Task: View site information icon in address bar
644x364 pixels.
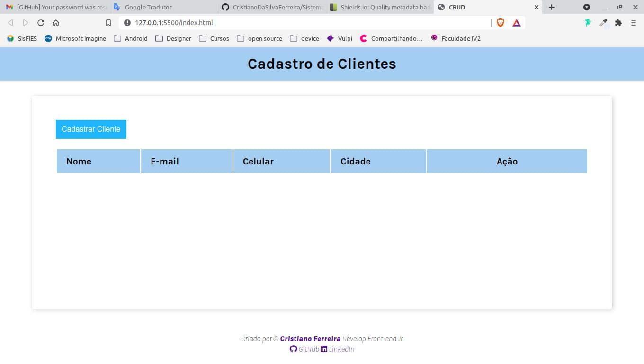Action: coord(127,23)
